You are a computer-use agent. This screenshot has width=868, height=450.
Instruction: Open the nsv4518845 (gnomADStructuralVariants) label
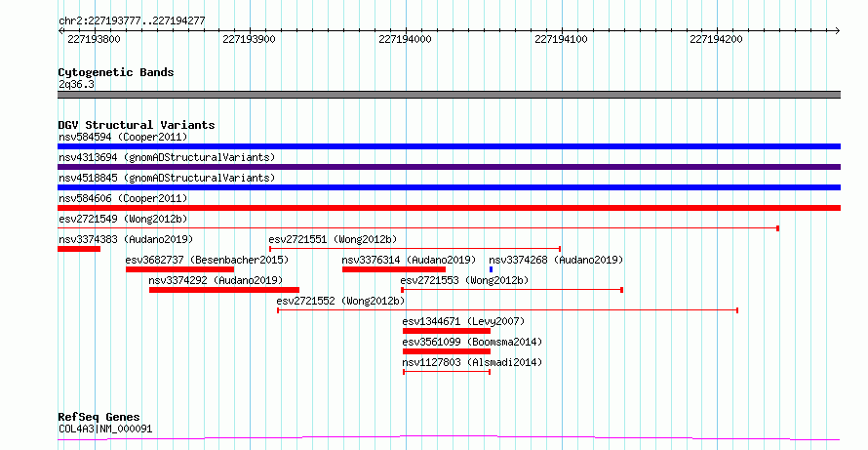coord(167,178)
